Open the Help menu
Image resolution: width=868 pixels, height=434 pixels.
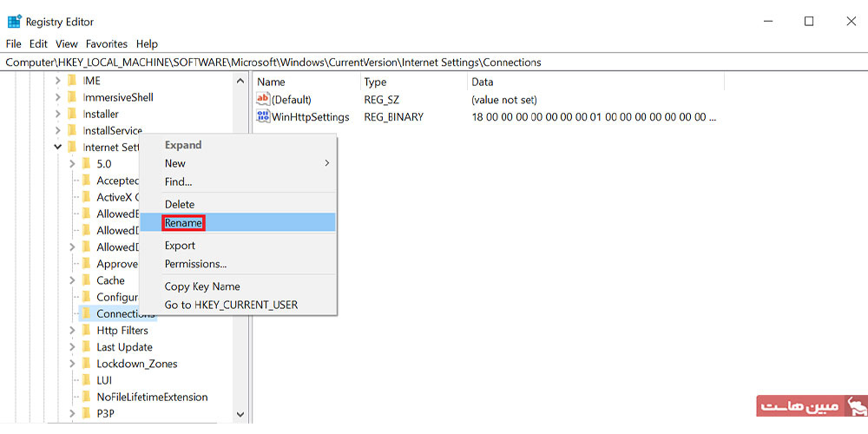147,43
